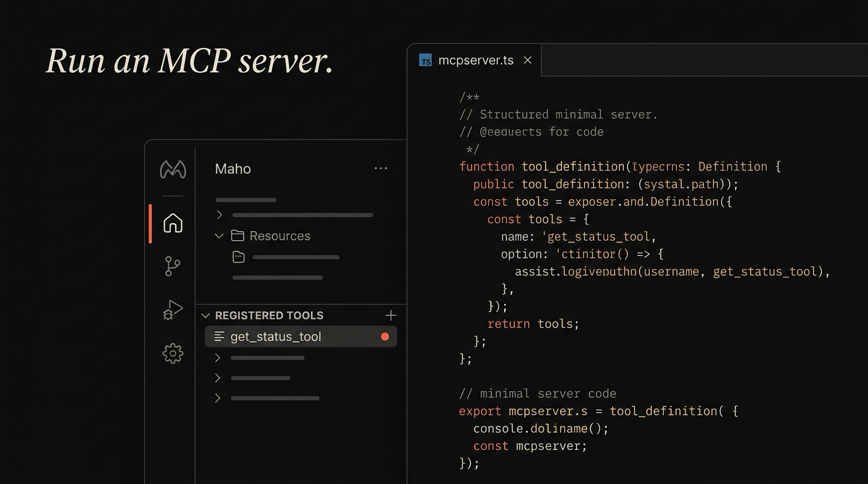Expand the third item below get_status_tool

(218, 398)
